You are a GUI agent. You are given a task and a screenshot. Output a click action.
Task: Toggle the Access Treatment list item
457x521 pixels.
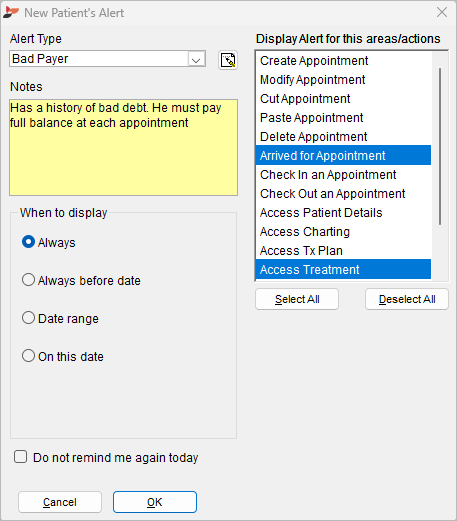coord(343,270)
